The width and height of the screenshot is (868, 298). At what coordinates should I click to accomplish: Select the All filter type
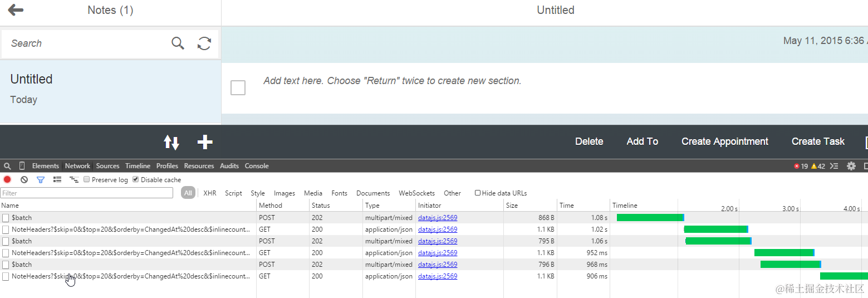coord(188,193)
